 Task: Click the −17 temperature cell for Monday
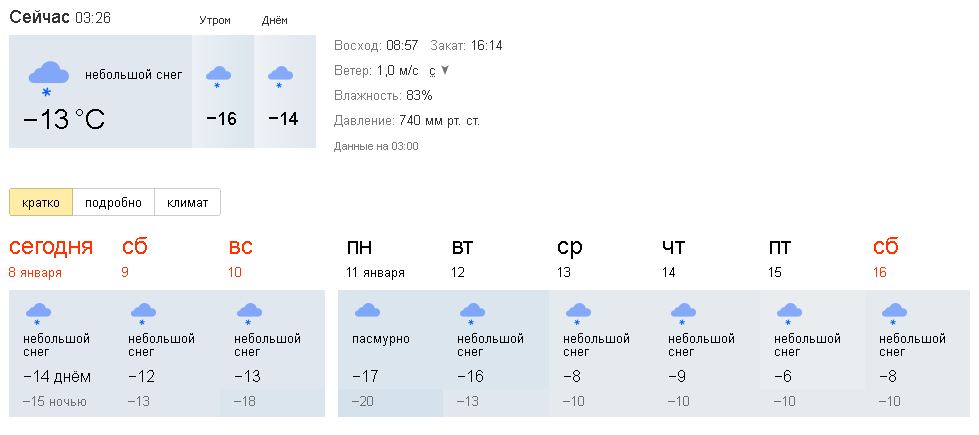pos(365,376)
